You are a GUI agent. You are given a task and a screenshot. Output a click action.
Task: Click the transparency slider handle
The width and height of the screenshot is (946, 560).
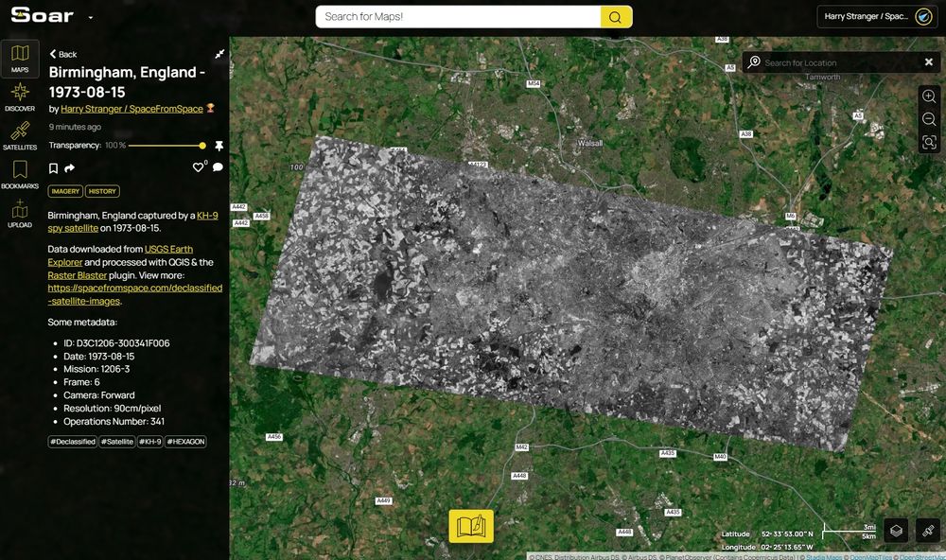coord(202,146)
